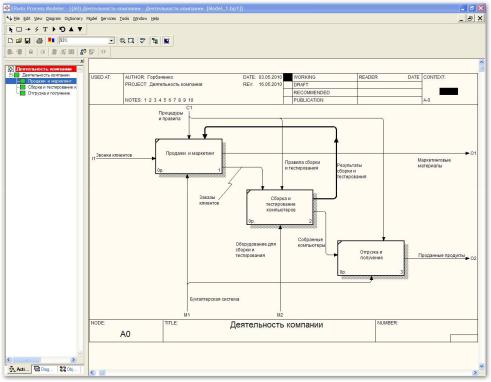Open the Model menu

(92, 19)
